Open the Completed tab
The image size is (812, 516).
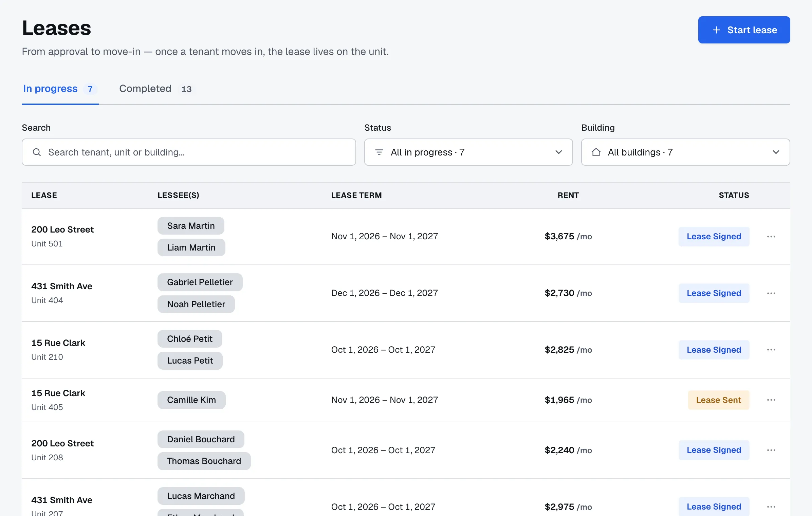coord(155,89)
